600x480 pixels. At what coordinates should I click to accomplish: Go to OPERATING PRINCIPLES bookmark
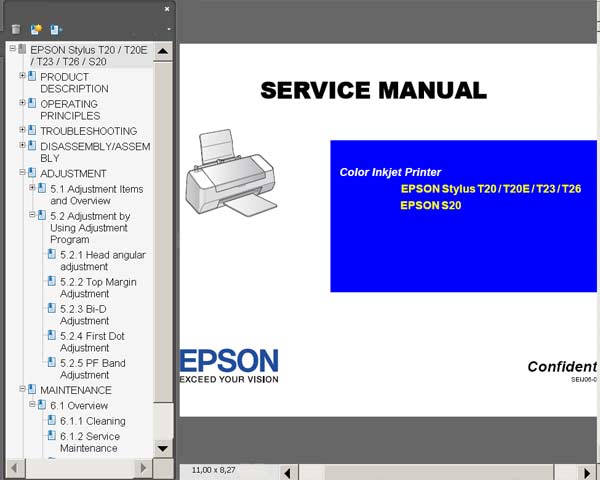[x=70, y=110]
